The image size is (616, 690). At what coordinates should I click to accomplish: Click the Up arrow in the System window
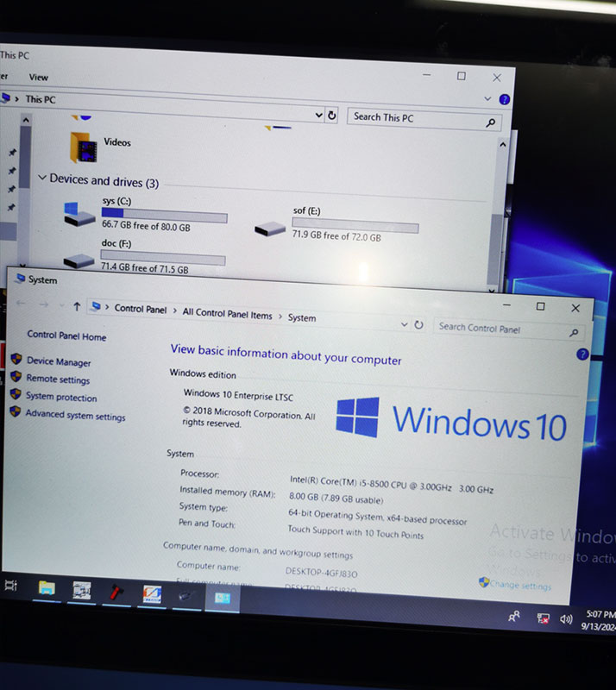(77, 306)
